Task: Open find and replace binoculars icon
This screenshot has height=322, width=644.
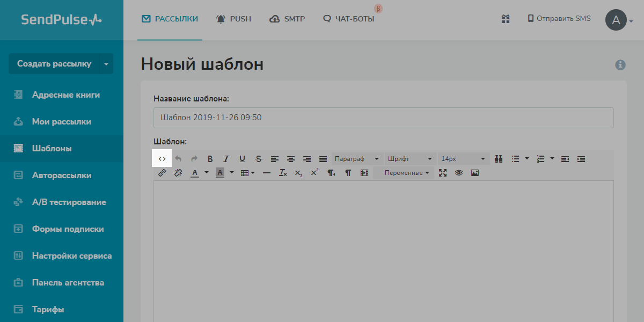Action: click(498, 159)
